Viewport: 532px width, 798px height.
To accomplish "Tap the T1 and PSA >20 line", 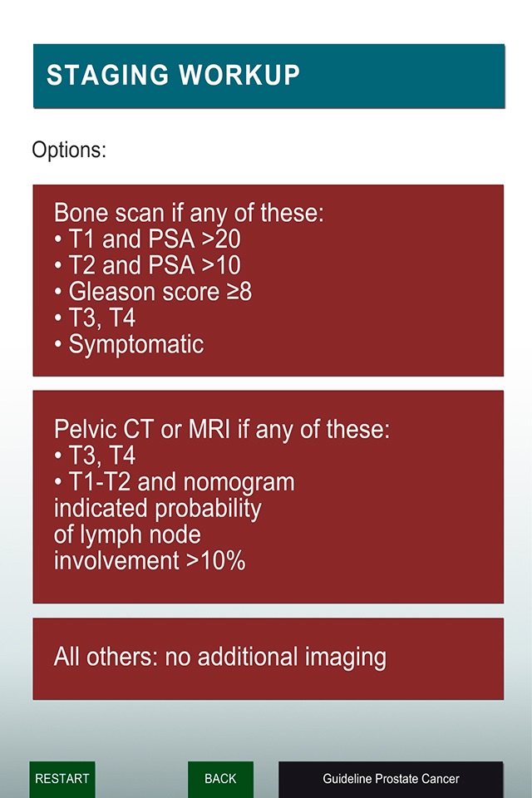I will coord(147,239).
